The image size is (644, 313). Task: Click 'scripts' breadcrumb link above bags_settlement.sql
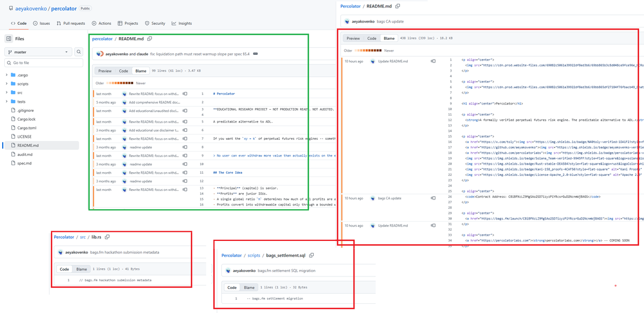pos(254,255)
